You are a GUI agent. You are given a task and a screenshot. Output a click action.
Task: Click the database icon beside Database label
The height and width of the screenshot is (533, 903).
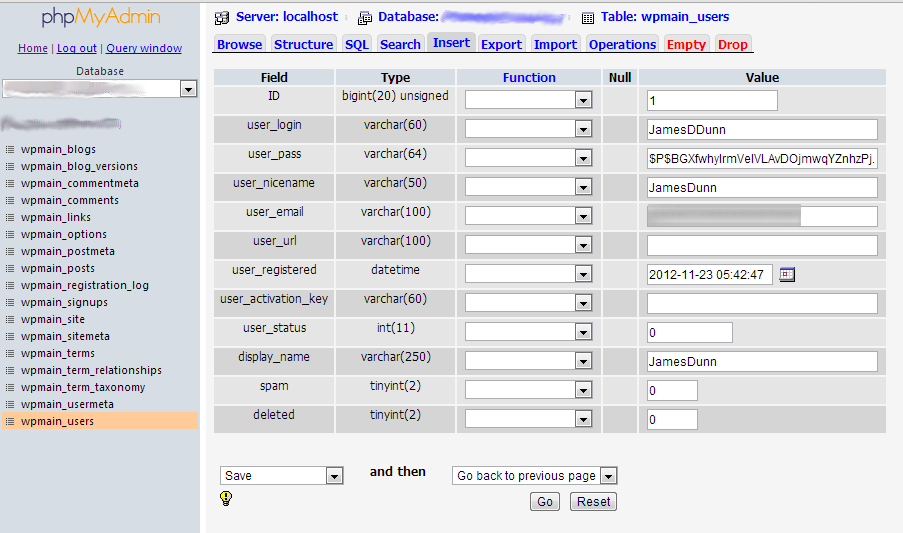(x=365, y=18)
